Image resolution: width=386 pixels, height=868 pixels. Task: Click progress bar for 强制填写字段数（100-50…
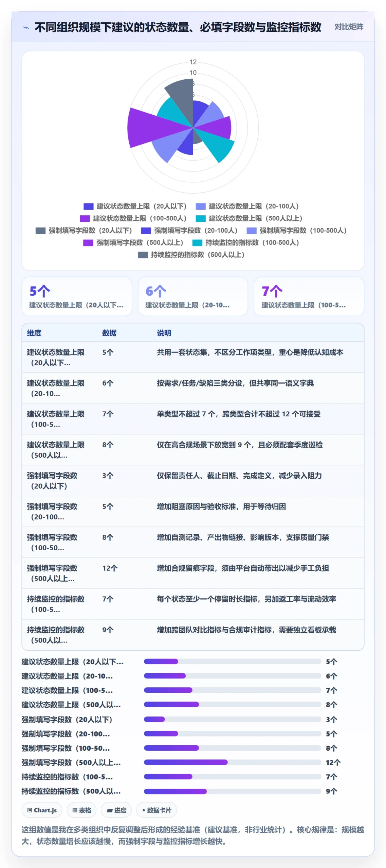point(233,748)
